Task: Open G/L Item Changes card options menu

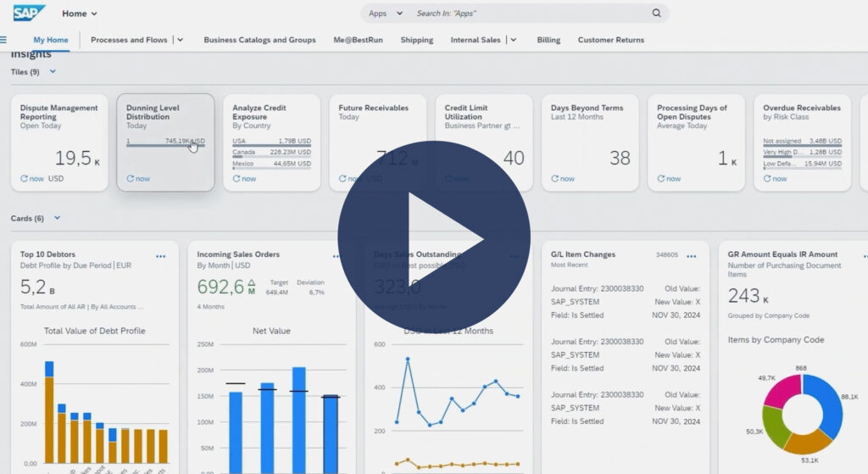Action: [692, 255]
